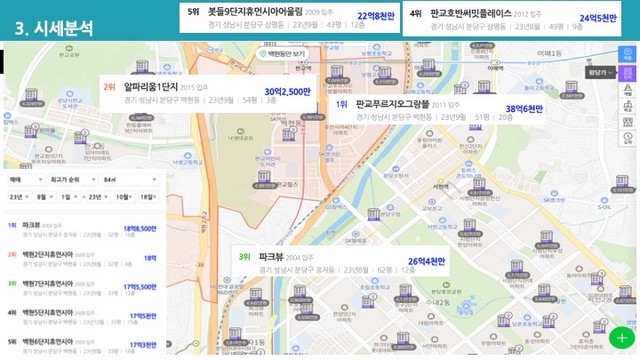Click the apartment marker near 서현역
This screenshot has height=360, width=640.
click(479, 187)
